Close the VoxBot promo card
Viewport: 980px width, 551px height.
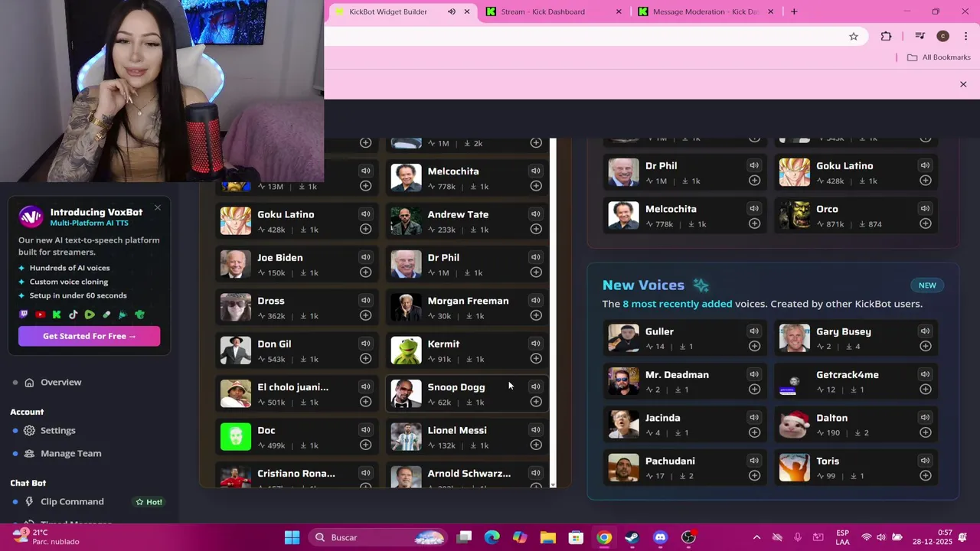(157, 208)
